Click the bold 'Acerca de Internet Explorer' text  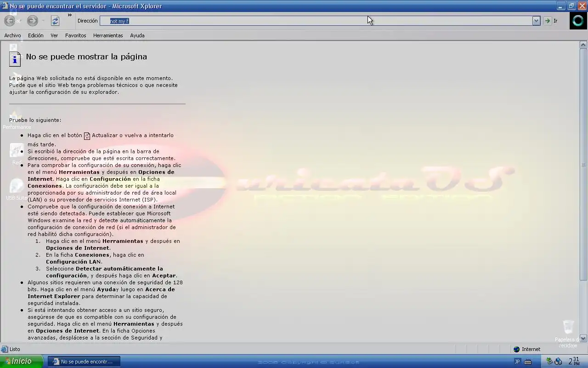(101, 293)
